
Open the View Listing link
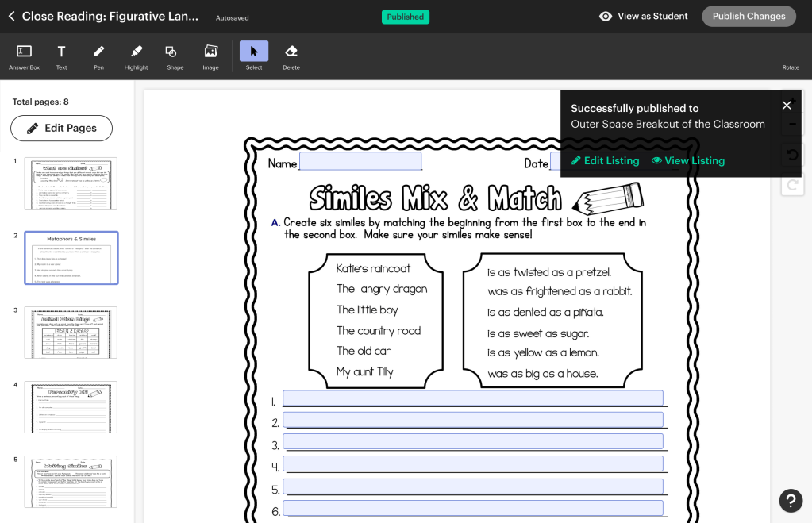688,161
